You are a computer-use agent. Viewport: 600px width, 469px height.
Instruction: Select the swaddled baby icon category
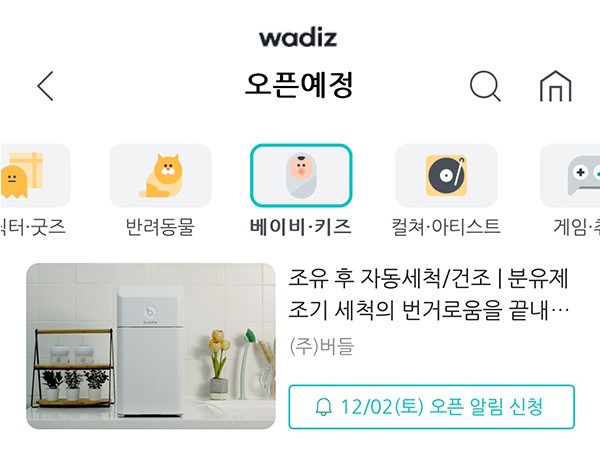click(301, 176)
